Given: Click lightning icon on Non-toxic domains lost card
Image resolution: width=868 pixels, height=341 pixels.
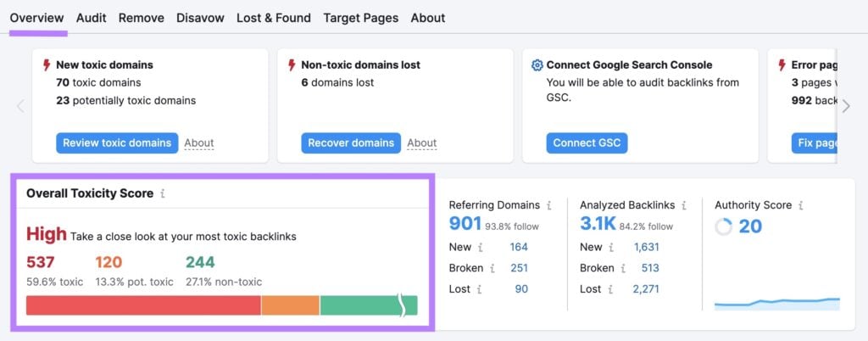Looking at the screenshot, I should coord(292,65).
